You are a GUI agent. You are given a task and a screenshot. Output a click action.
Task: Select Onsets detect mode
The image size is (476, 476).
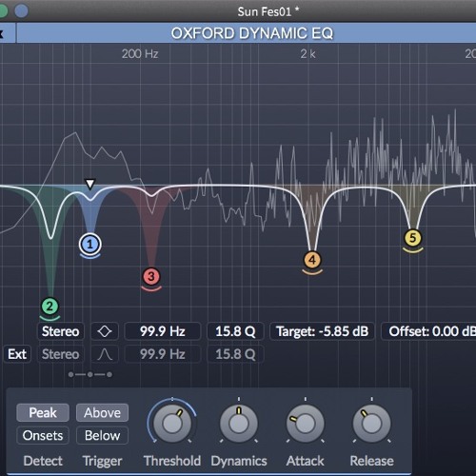pyautogui.click(x=43, y=435)
